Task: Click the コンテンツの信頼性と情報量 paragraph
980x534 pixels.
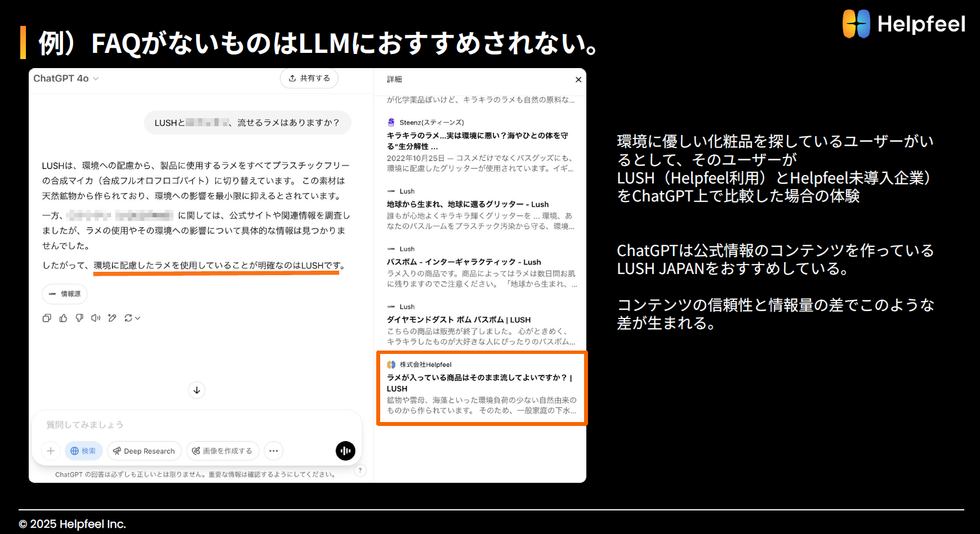Action: coord(776,314)
